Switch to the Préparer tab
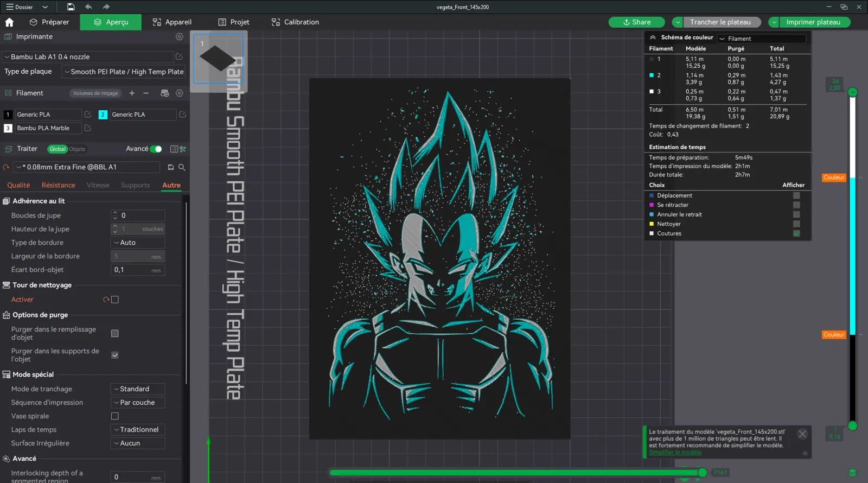Screen dimensions: 868x483 [x=49, y=22]
